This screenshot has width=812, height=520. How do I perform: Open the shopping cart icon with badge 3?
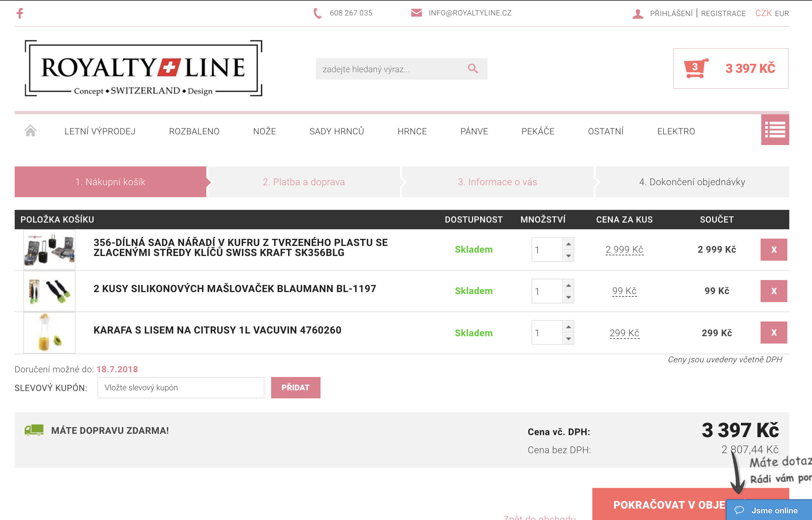pos(695,68)
